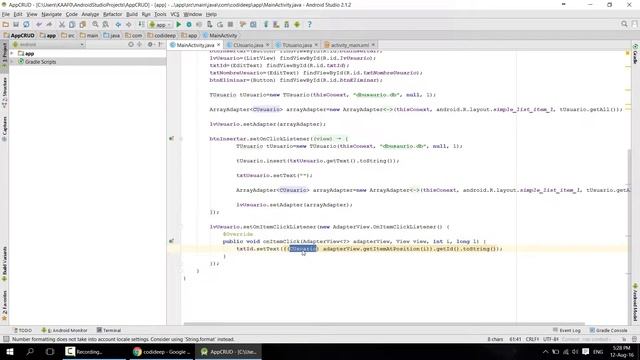This screenshot has width=640, height=360.
Task: Click the MainActivity breadcrumb
Action: click(220, 36)
